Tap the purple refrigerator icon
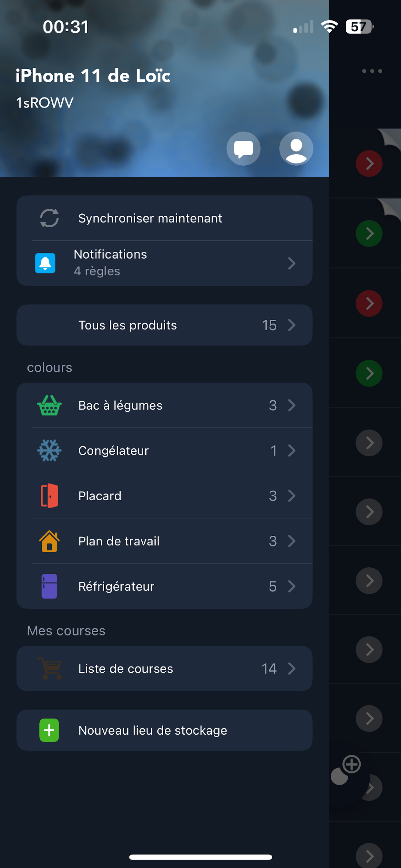Image resolution: width=401 pixels, height=868 pixels. [x=49, y=586]
